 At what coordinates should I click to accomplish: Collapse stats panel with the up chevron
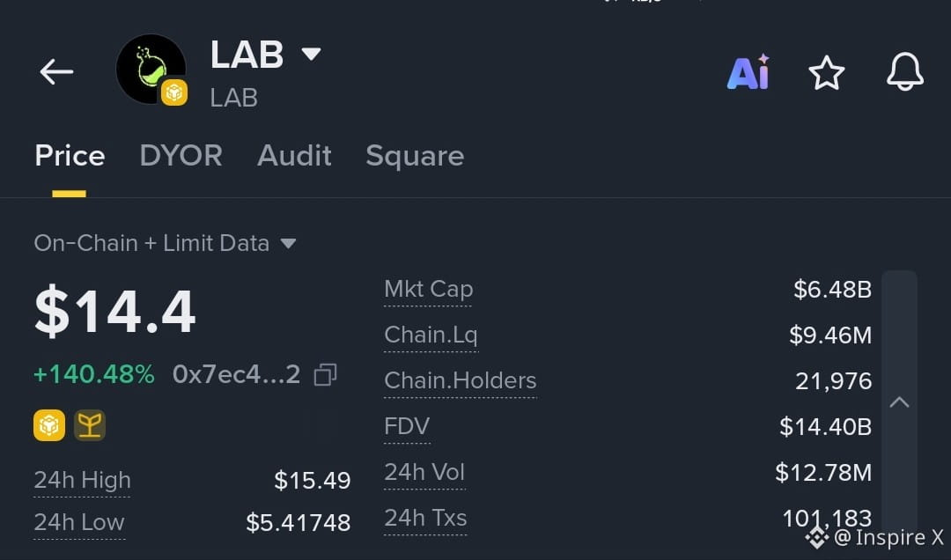899,402
